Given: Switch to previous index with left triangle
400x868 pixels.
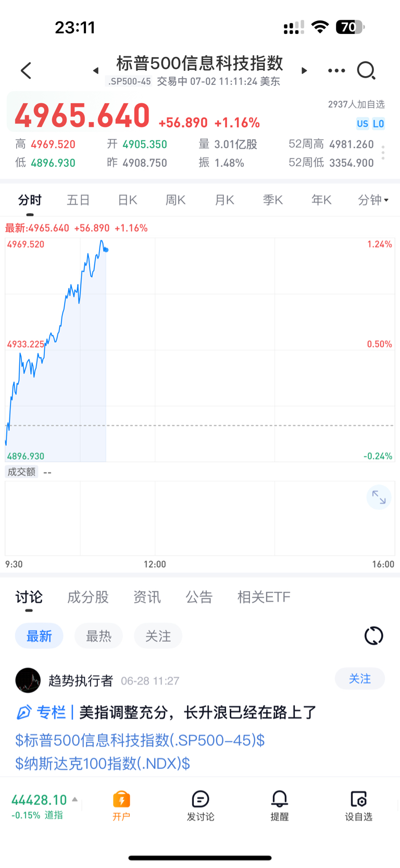Looking at the screenshot, I should click(96, 70).
